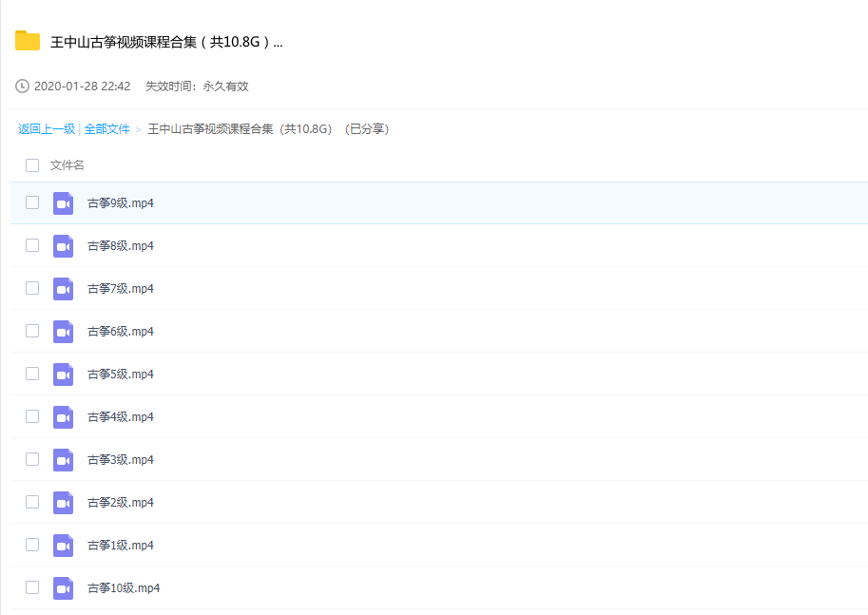
Task: Click the share title 王中山古筝视频课程合集
Action: 166,42
